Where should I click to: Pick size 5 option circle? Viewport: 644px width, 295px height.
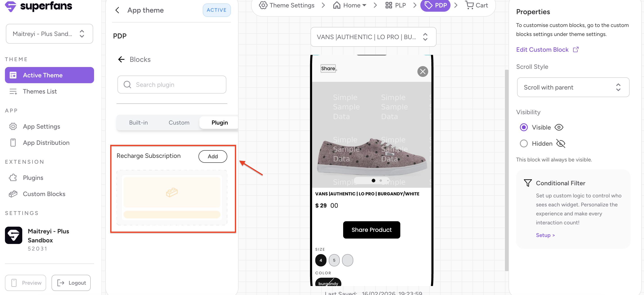tap(334, 260)
